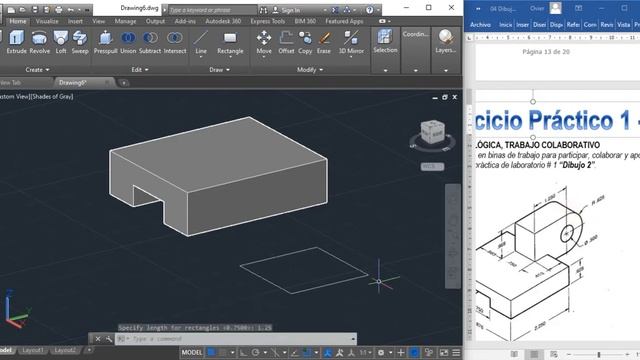Screen dimensions: 640x360
Task: Switch to the Drawing6 file tab
Action: 73,82
